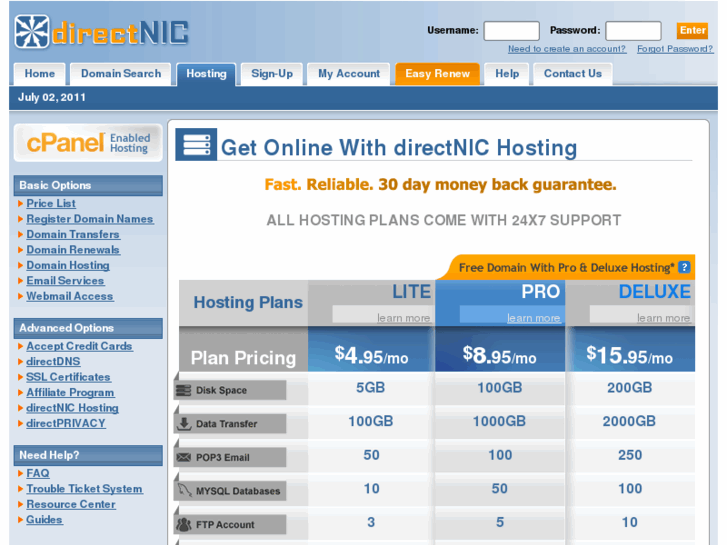Click the $4.95/mo LITE price

tap(371, 356)
